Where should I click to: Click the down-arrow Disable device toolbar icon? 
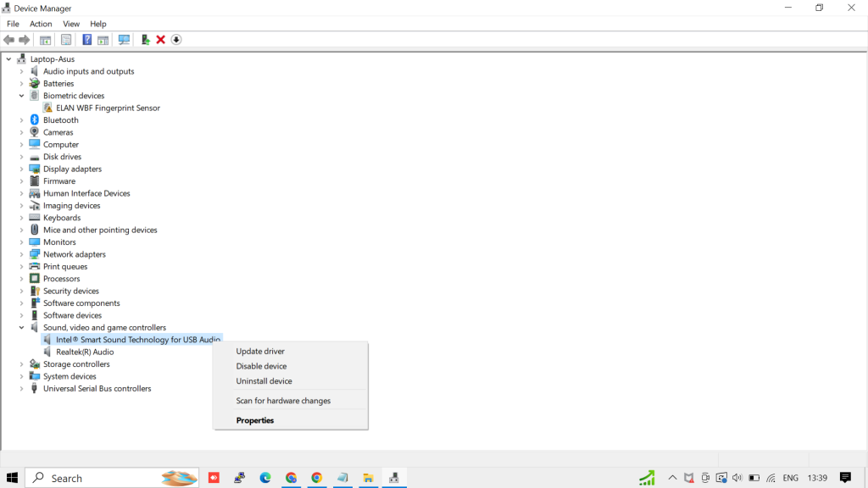pos(176,40)
